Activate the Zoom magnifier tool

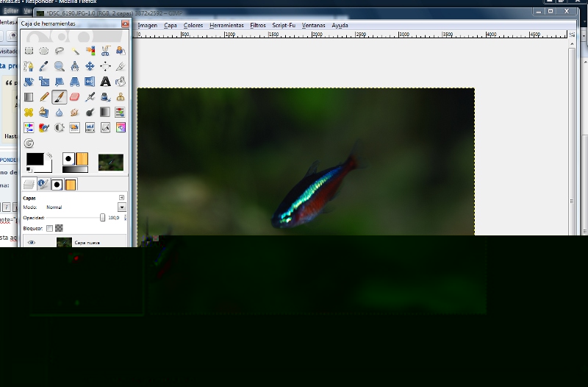pyautogui.click(x=60, y=66)
